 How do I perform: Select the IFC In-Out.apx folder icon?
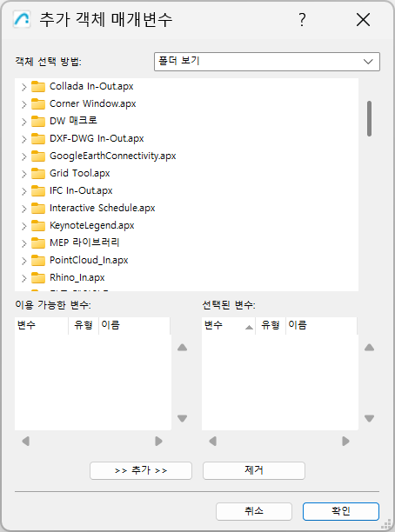pos(38,190)
